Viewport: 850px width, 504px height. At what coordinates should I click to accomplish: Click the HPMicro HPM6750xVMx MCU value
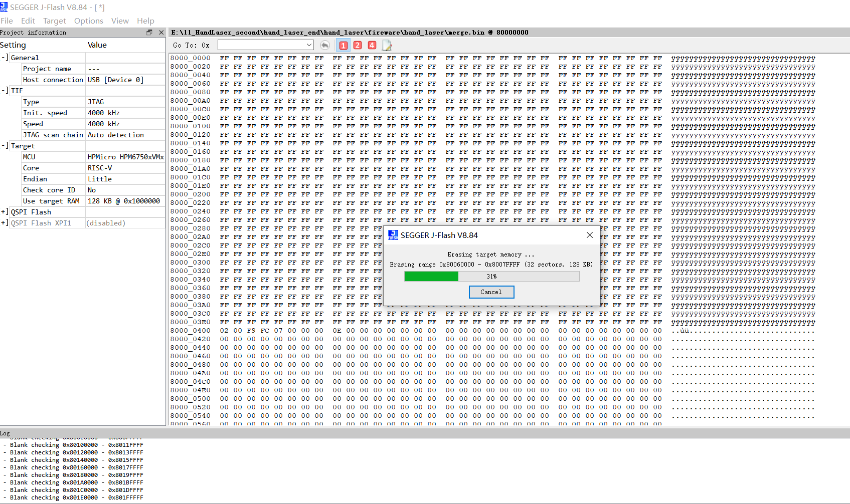click(126, 157)
